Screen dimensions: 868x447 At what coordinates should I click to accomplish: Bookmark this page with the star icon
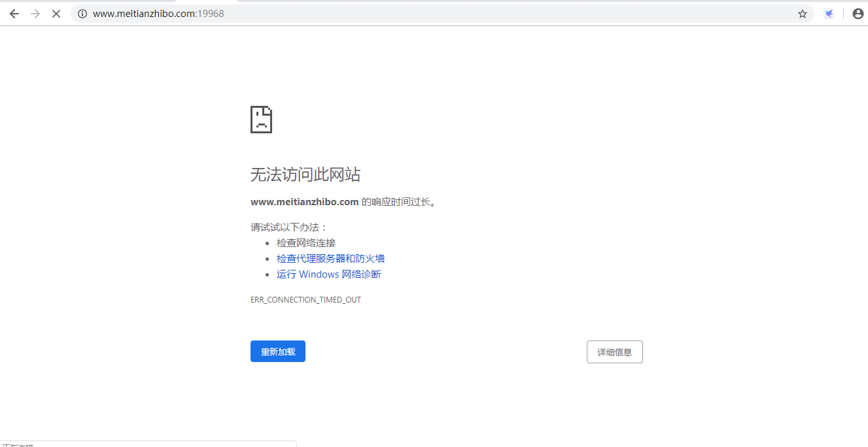(803, 14)
